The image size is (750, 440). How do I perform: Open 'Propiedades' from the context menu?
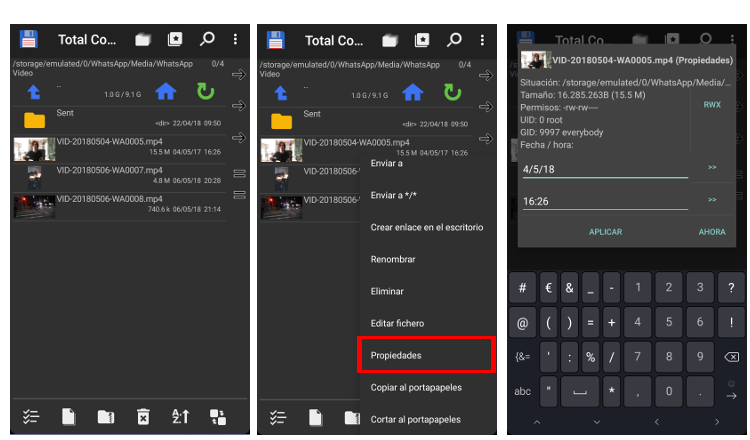click(426, 355)
